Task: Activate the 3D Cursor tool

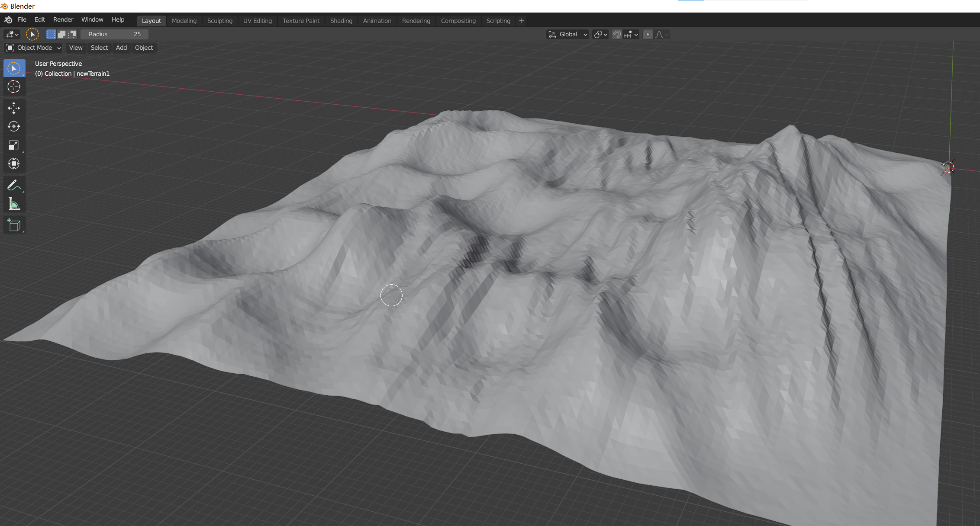Action: (14, 87)
